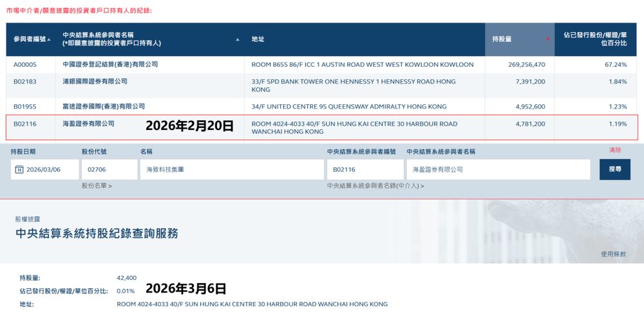644x314 pixels.
Task: Select address 34/F UNITED CENTRE 95 QUEENSWAY
Action: 349,107
